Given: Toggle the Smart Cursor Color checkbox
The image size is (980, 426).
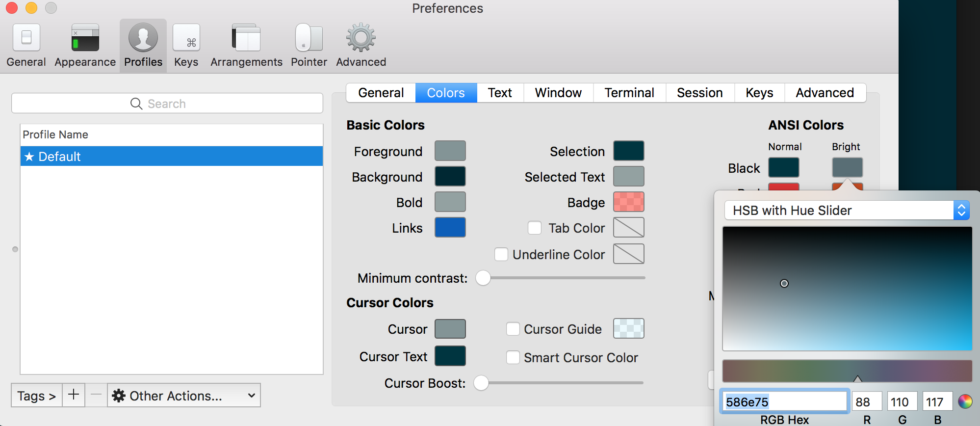Looking at the screenshot, I should tap(513, 357).
